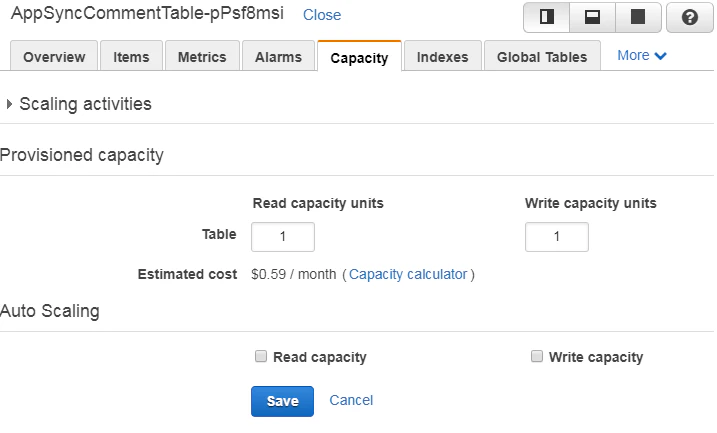Go to the Alarms tab
Screen dimensions: 717x433
coord(278,57)
